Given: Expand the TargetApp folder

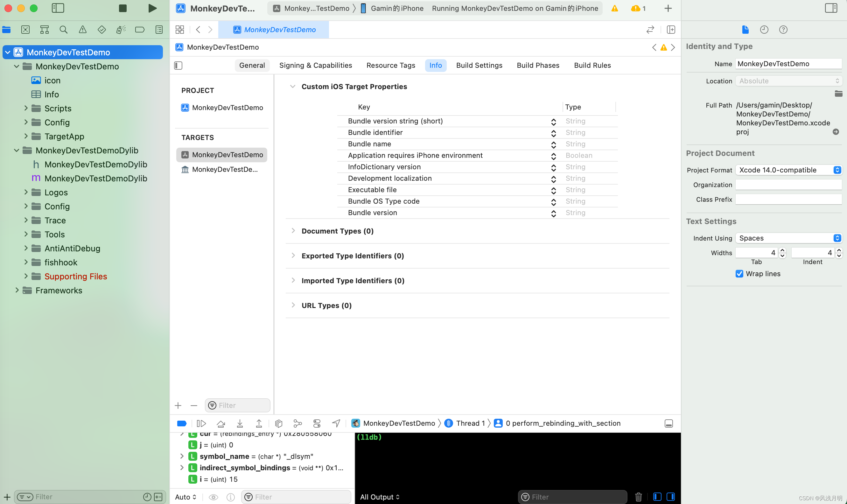Looking at the screenshot, I should (26, 136).
